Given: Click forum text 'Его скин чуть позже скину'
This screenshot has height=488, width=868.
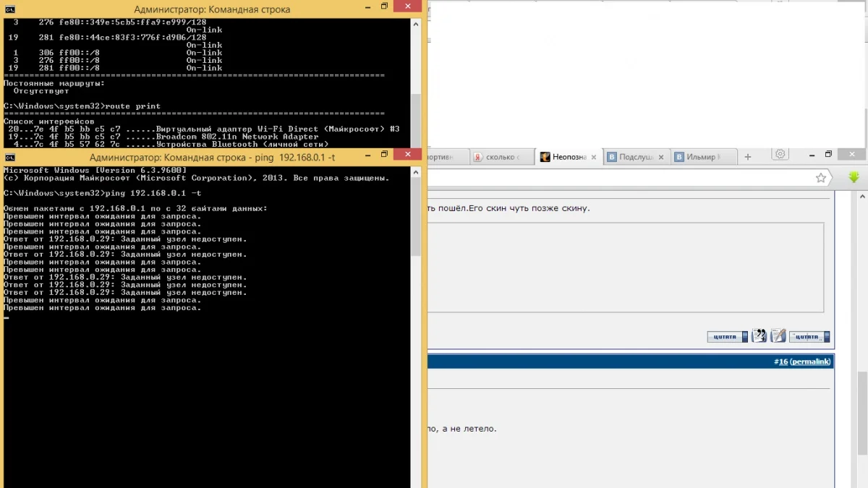Looking at the screenshot, I should 529,208.
